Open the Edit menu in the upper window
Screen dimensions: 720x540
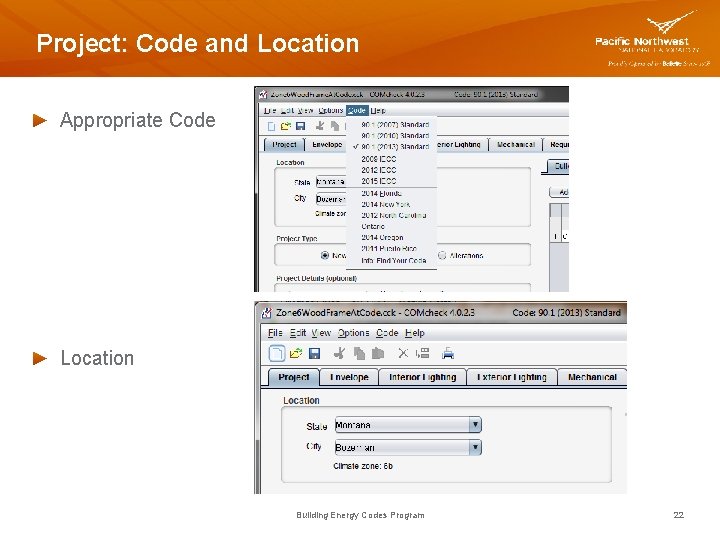click(287, 111)
